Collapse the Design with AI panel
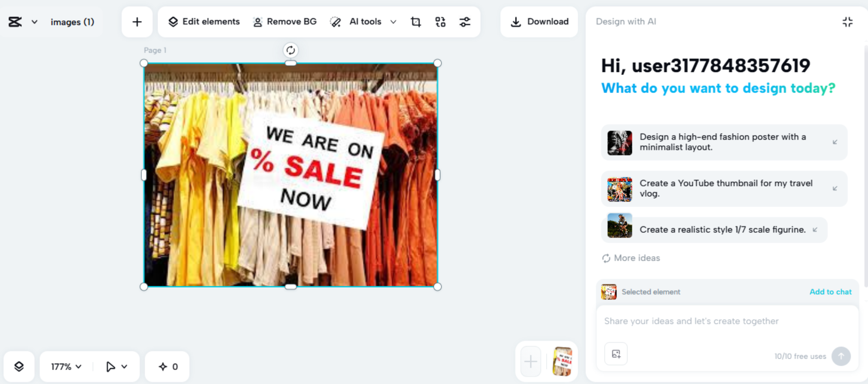Viewport: 868px width, 384px height. pyautogui.click(x=847, y=22)
